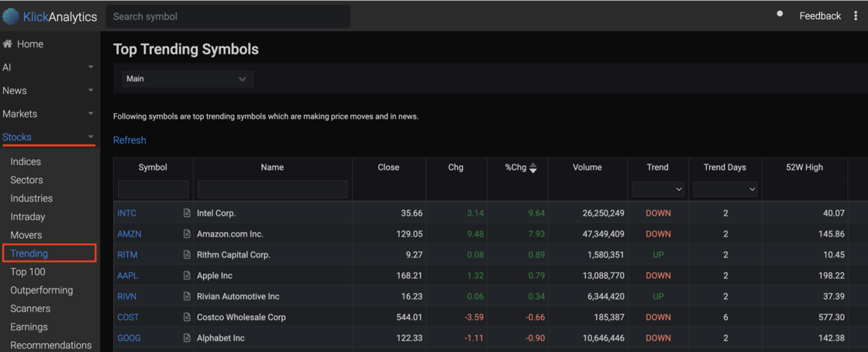
Task: Open the Trend Days filter dropdown
Action: 725,189
